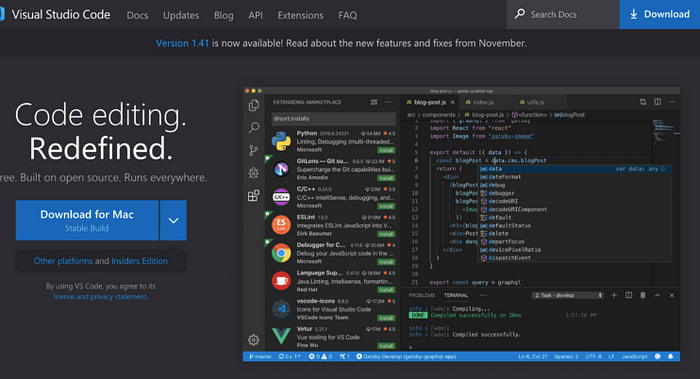The width and height of the screenshot is (700, 379).
Task: Select dateFormat in the autocomplete list
Action: coord(573,177)
